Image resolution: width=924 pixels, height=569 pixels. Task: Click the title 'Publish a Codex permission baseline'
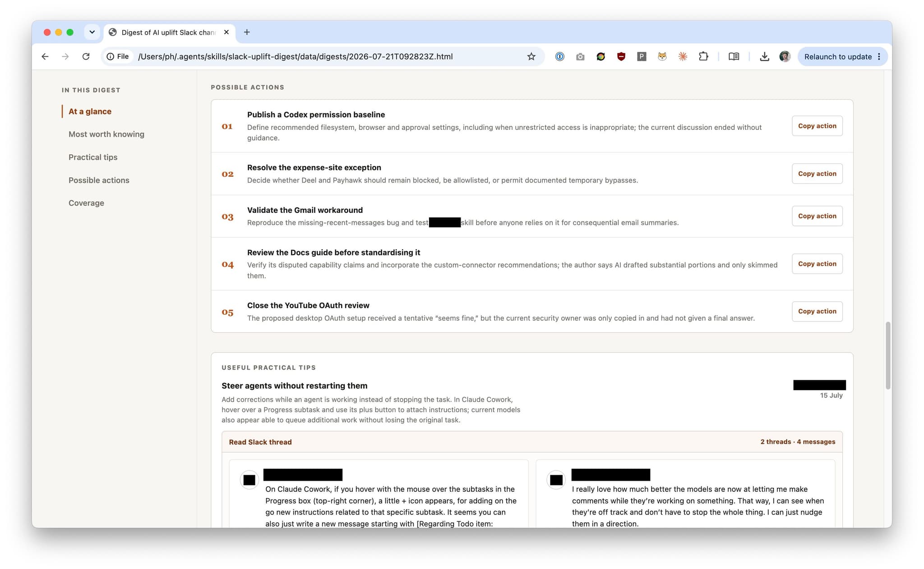316,115
